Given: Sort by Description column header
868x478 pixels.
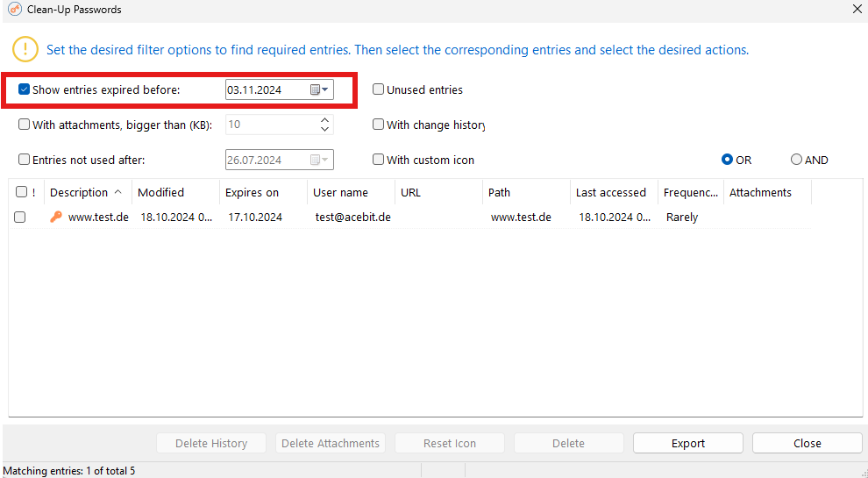Looking at the screenshot, I should [x=88, y=192].
